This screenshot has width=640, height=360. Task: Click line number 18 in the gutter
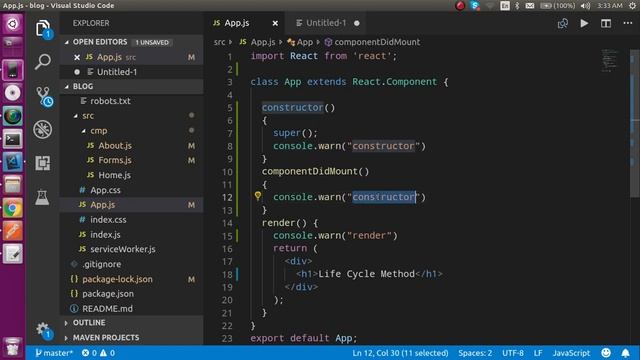point(227,274)
